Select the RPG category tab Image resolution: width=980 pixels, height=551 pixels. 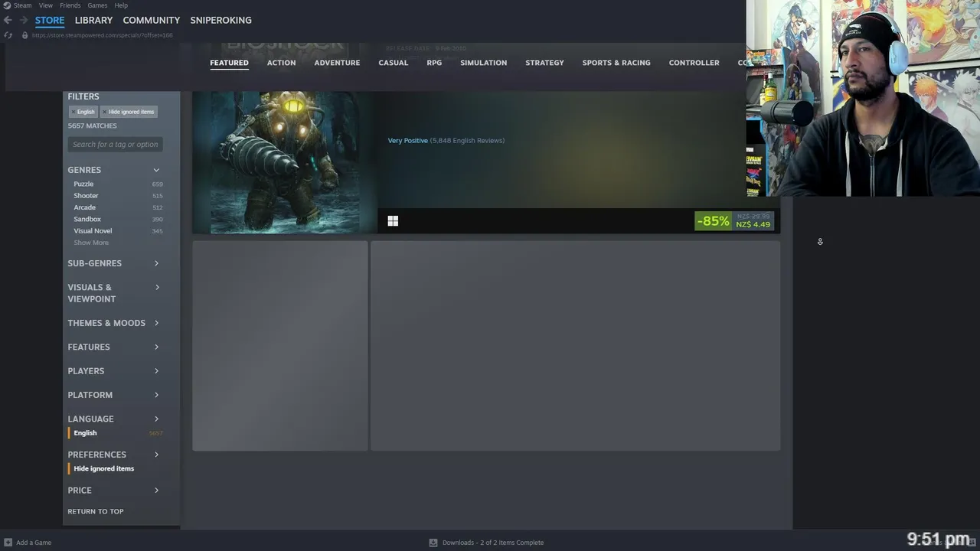[434, 63]
